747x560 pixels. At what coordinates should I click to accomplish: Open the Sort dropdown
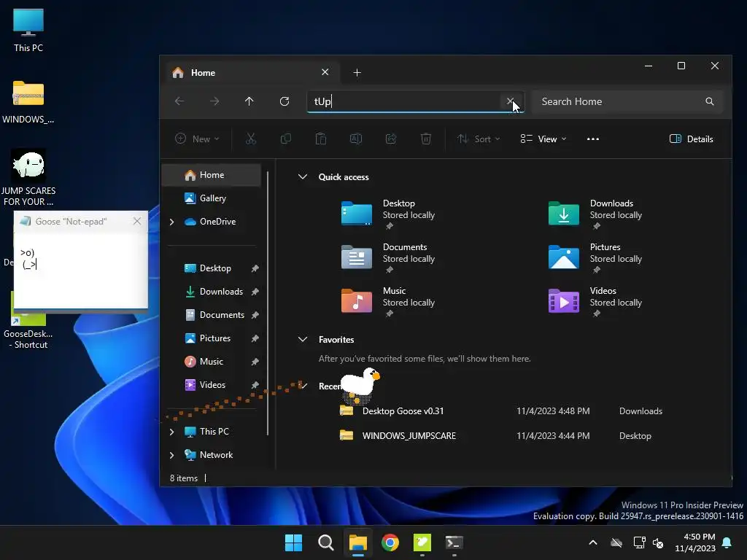[x=479, y=139]
